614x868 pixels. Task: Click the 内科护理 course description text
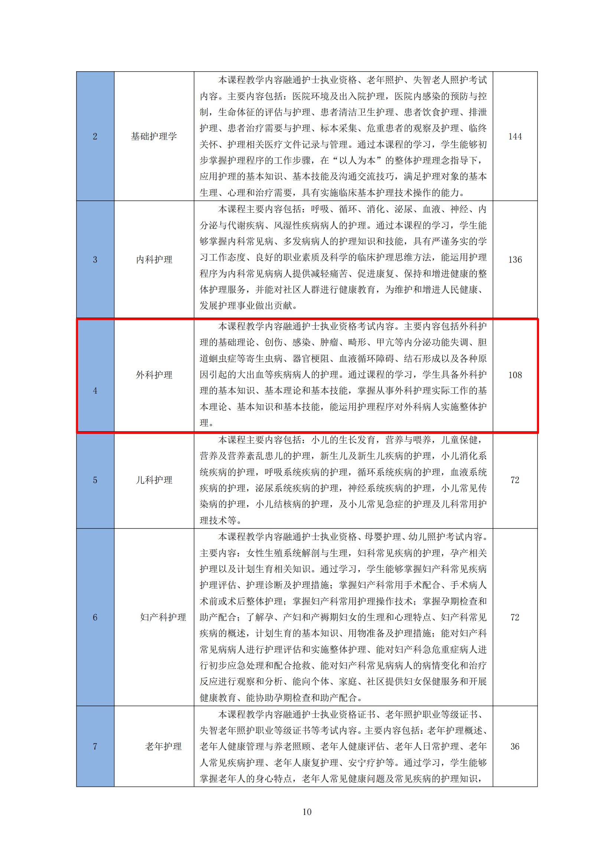[x=343, y=257]
